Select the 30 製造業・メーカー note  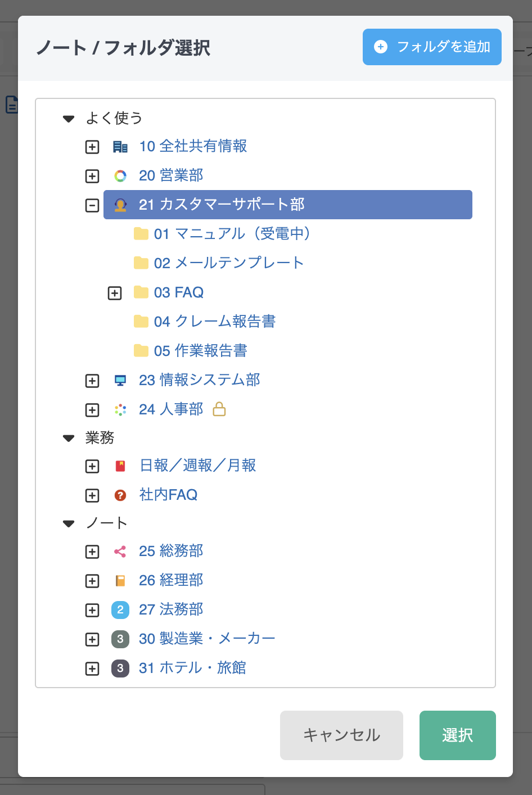click(207, 639)
